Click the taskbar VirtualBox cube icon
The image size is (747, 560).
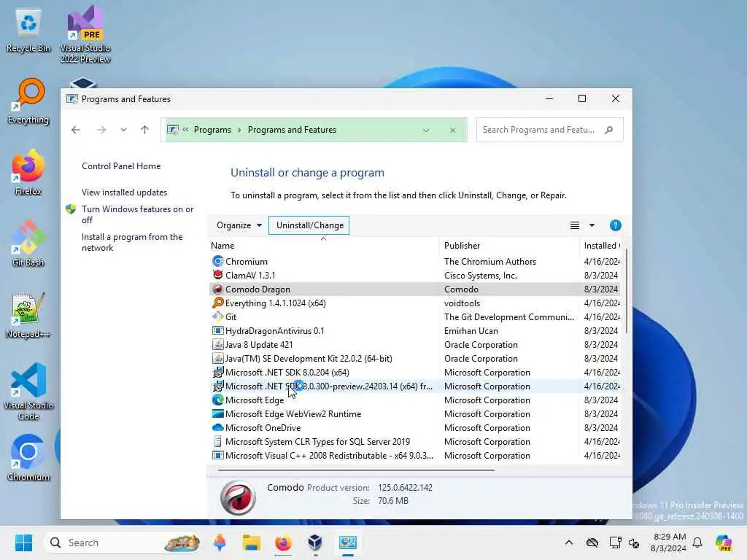click(x=315, y=542)
